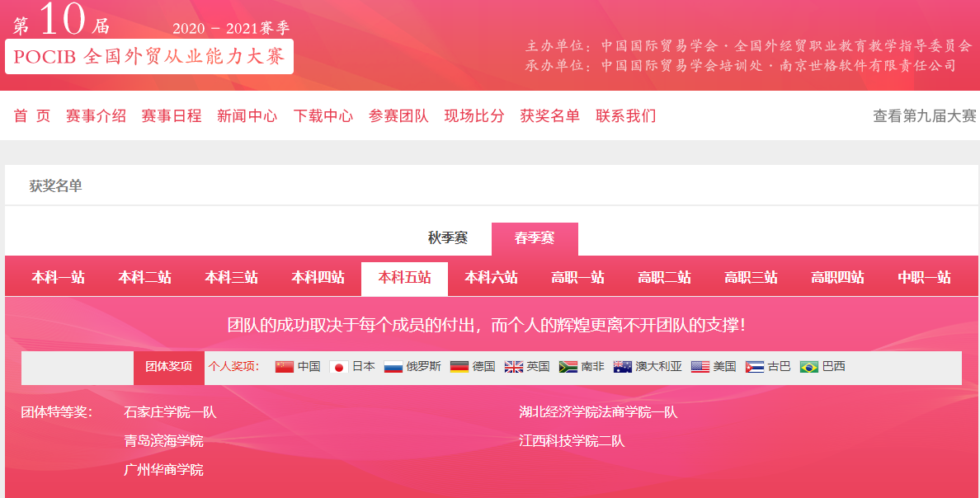
Task: Click the Russia flag icon
Action: 393,367
